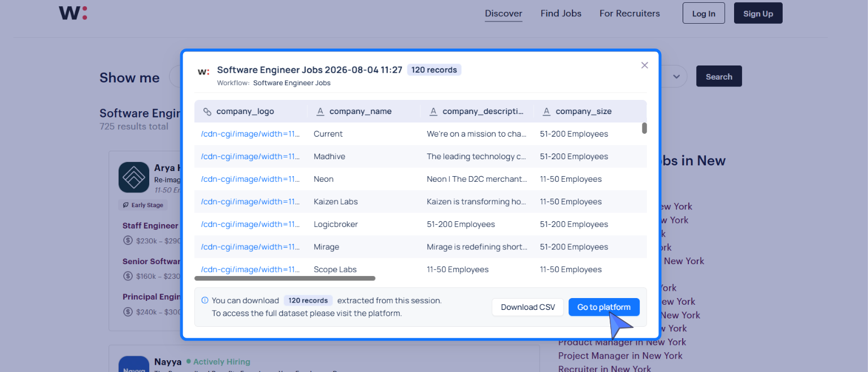The height and width of the screenshot is (372, 868).
Task: Open the Discover navigation item
Action: (504, 14)
